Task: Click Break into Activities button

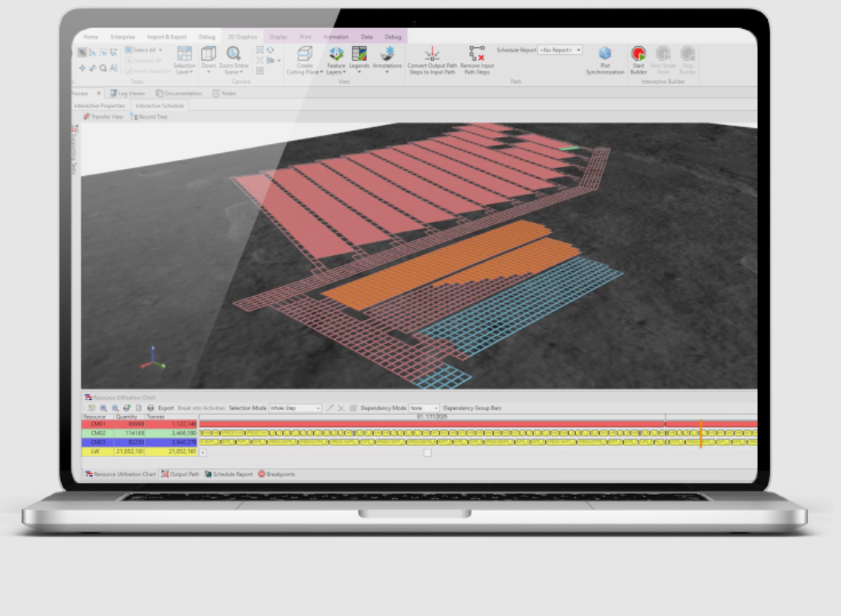Action: point(202,408)
